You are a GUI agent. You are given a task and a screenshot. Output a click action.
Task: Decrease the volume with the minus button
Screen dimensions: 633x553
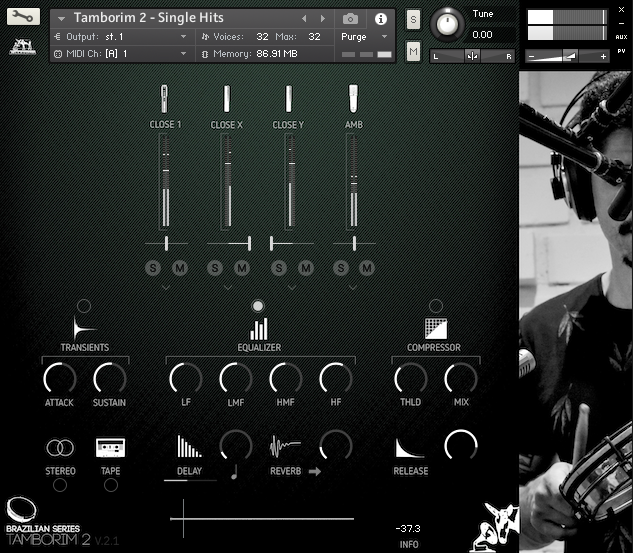click(x=531, y=57)
